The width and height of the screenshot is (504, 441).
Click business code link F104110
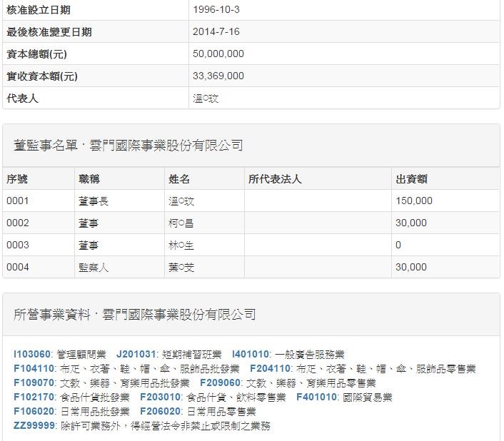click(x=35, y=368)
